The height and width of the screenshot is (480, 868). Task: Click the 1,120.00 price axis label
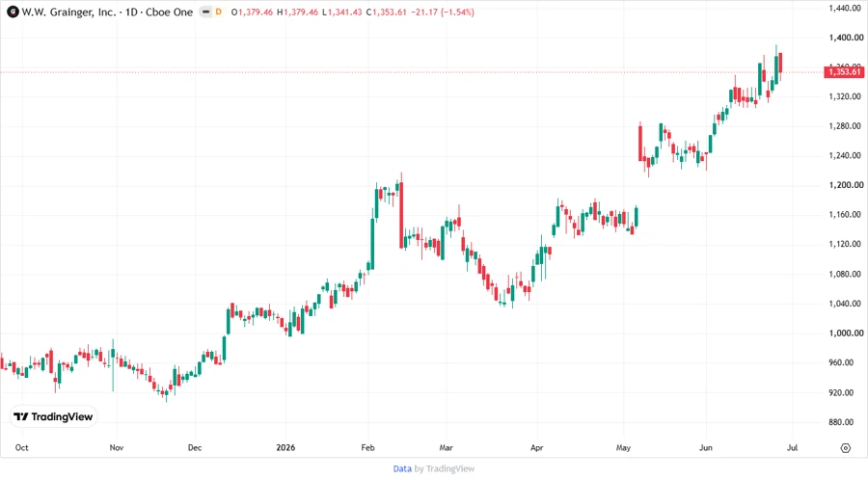pos(845,244)
